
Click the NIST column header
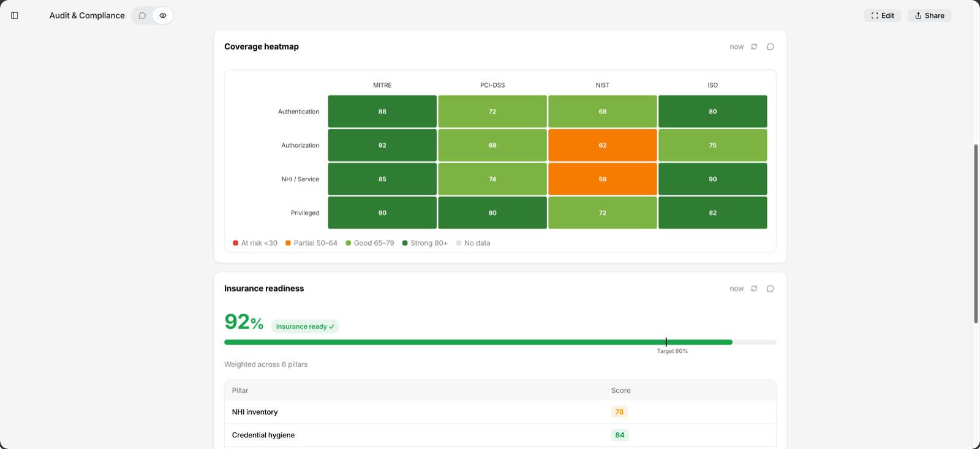tap(603, 85)
